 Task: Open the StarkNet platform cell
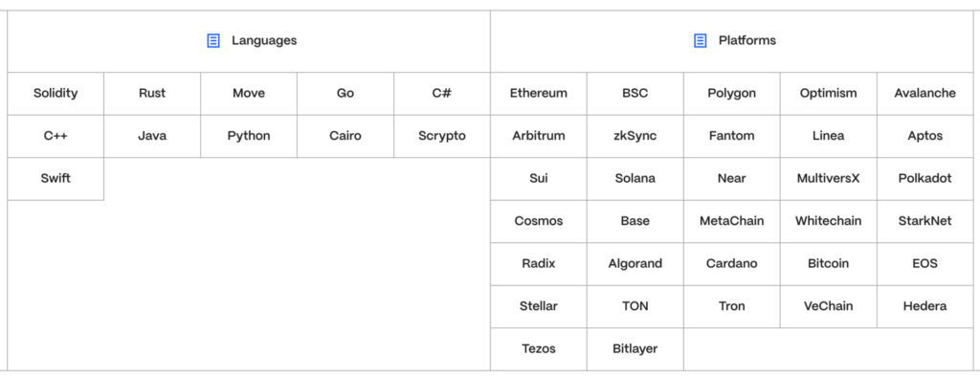pos(925,221)
